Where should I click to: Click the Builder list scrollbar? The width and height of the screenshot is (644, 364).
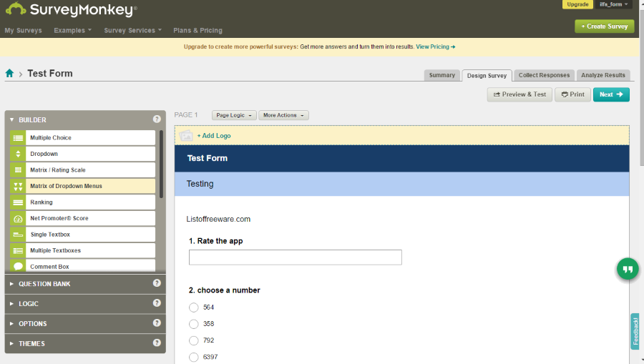pyautogui.click(x=161, y=164)
